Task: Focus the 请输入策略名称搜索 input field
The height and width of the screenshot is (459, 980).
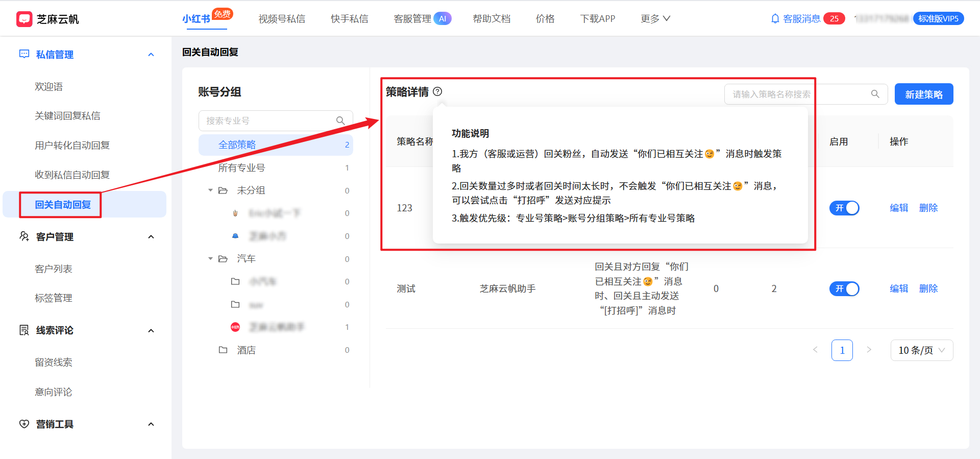Action: (x=806, y=94)
